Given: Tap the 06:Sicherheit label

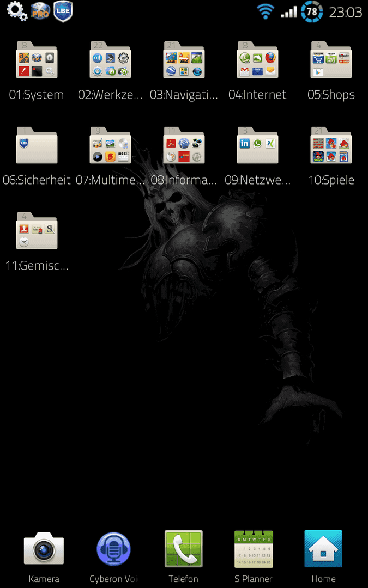Looking at the screenshot, I should coord(37,180).
